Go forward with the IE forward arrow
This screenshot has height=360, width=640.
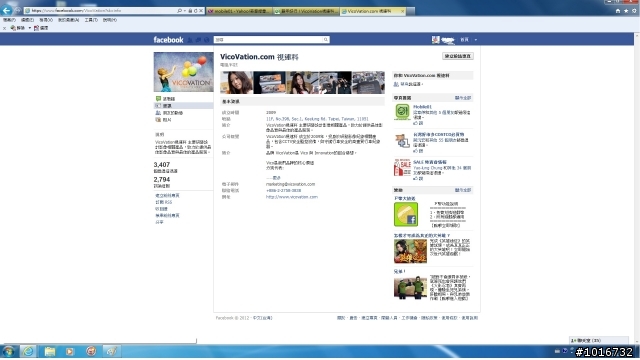[x=18, y=11]
